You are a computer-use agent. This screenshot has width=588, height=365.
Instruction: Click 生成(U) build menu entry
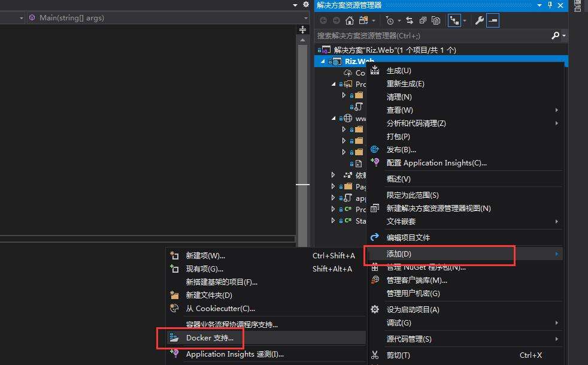point(465,71)
